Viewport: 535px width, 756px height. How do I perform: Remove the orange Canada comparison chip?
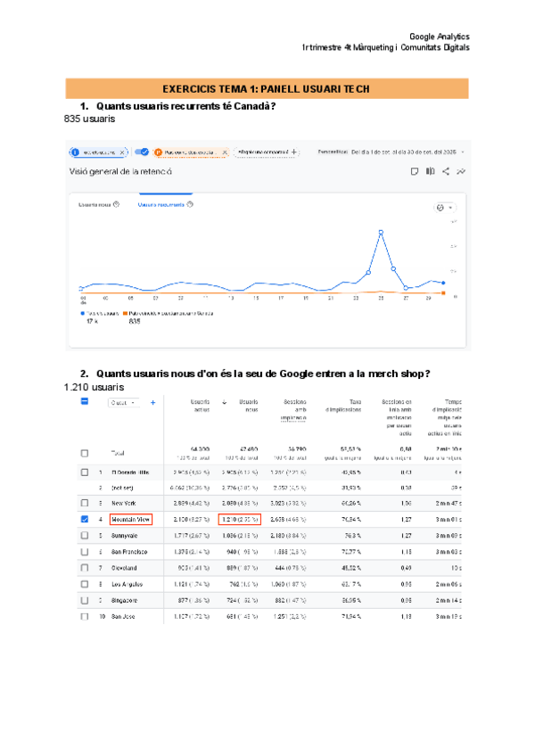[x=225, y=152]
